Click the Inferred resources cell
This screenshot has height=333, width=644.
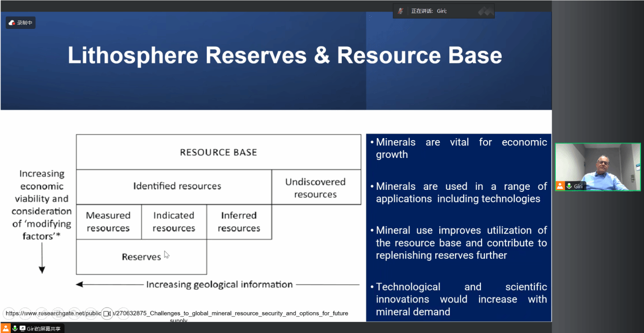tap(239, 222)
